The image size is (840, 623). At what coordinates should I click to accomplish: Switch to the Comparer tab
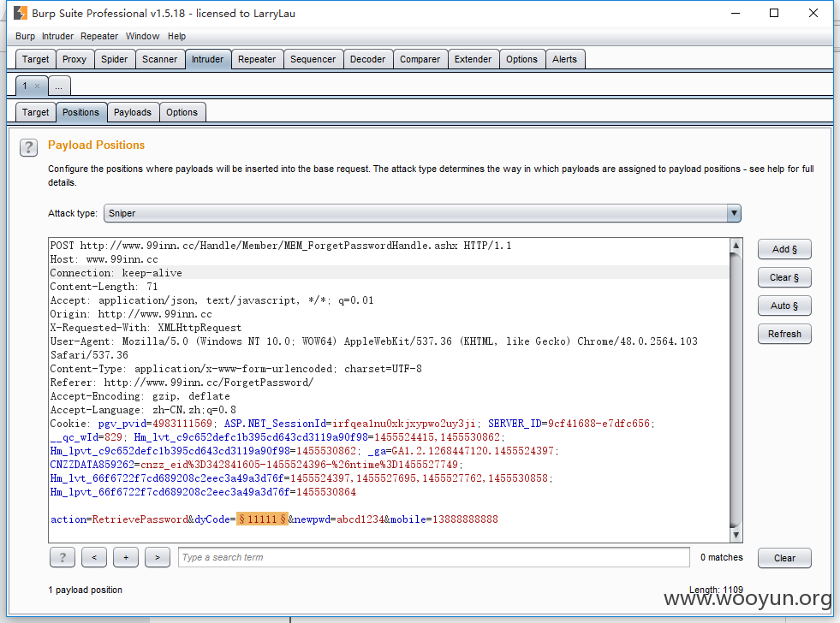(x=420, y=59)
